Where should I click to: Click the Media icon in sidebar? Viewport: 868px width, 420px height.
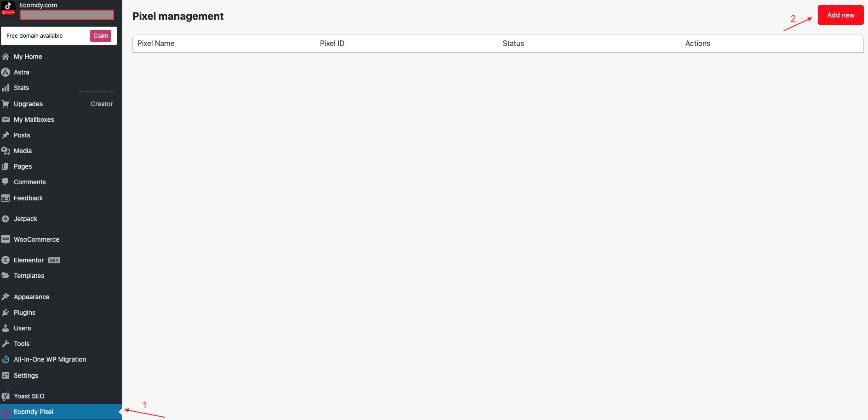6,151
